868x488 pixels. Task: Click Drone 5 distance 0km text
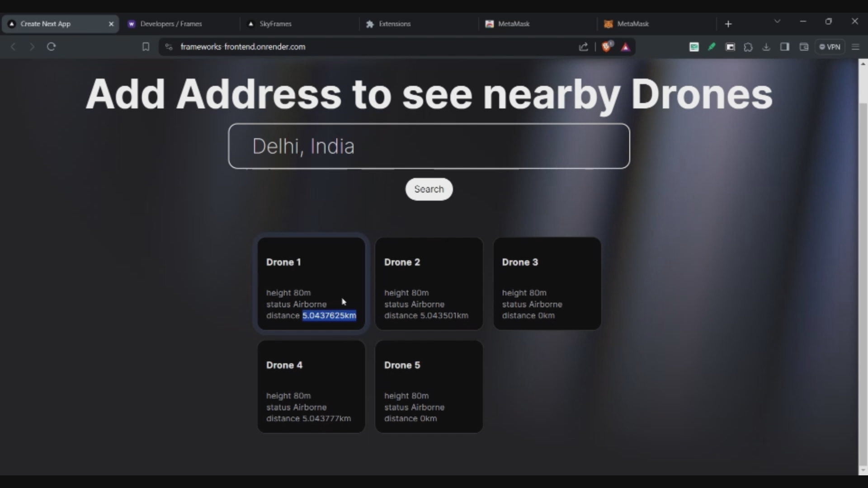coord(410,418)
